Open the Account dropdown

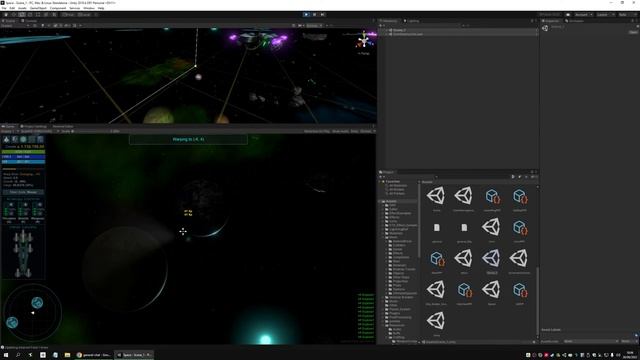click(583, 15)
